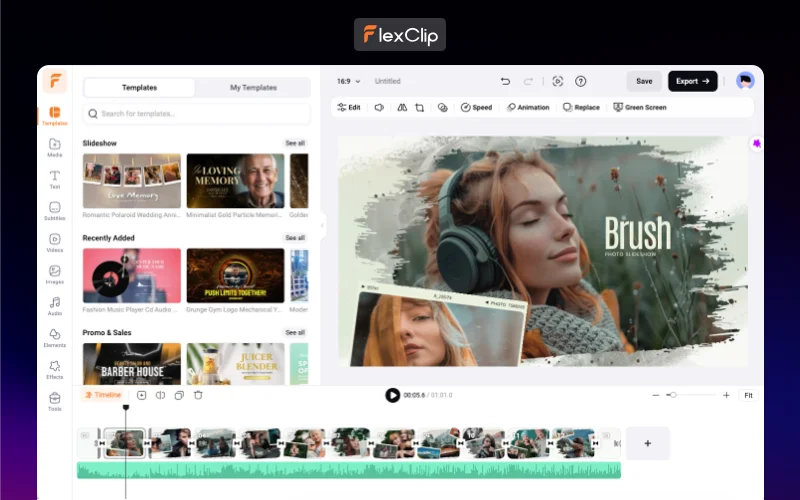The image size is (800, 500).
Task: Switch to the My Templates tab
Action: tap(253, 88)
